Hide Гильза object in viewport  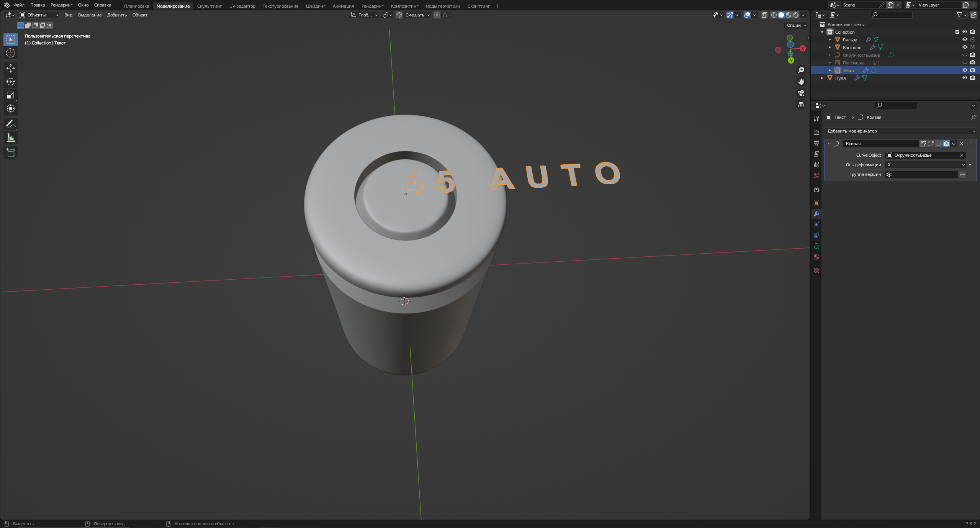(x=965, y=39)
